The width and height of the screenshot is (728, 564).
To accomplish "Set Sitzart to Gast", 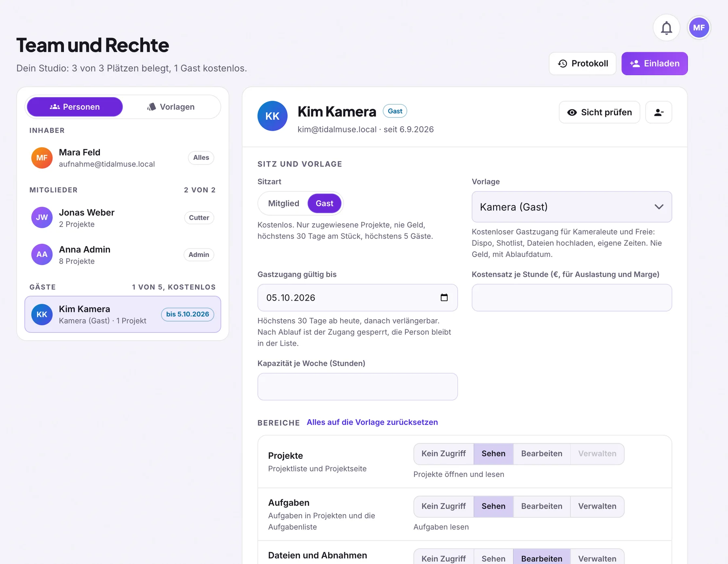I will pos(324,204).
